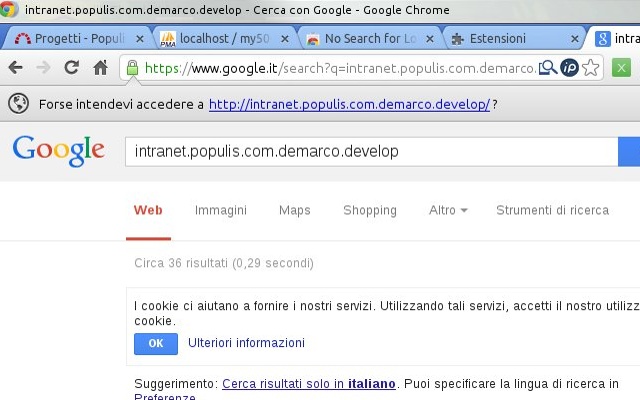
Task: Reload the current page
Action: [72, 67]
